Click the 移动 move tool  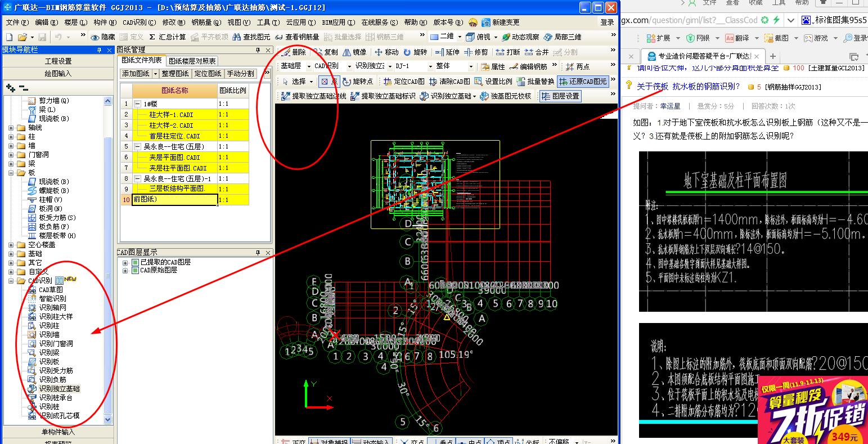386,52
